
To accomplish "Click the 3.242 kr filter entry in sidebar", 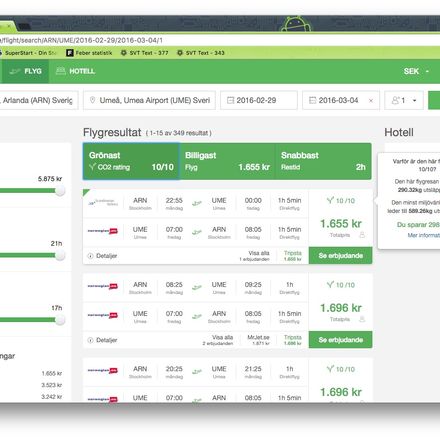I will point(52,397).
